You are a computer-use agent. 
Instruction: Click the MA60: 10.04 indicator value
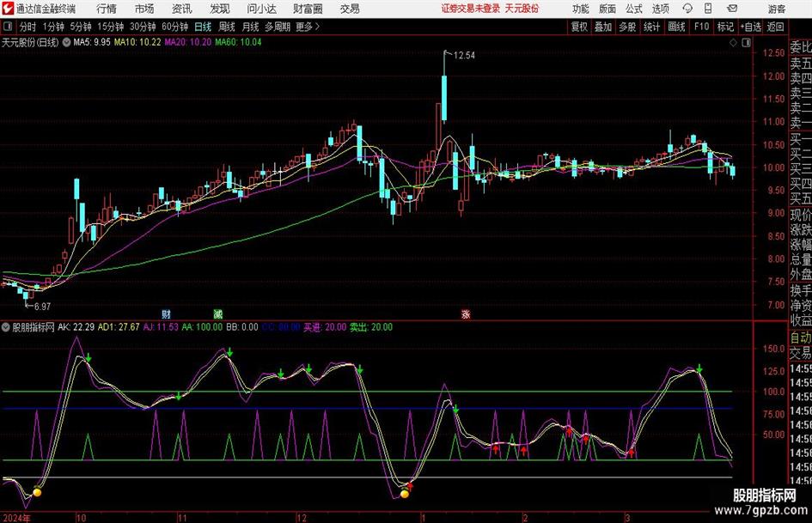pos(238,42)
